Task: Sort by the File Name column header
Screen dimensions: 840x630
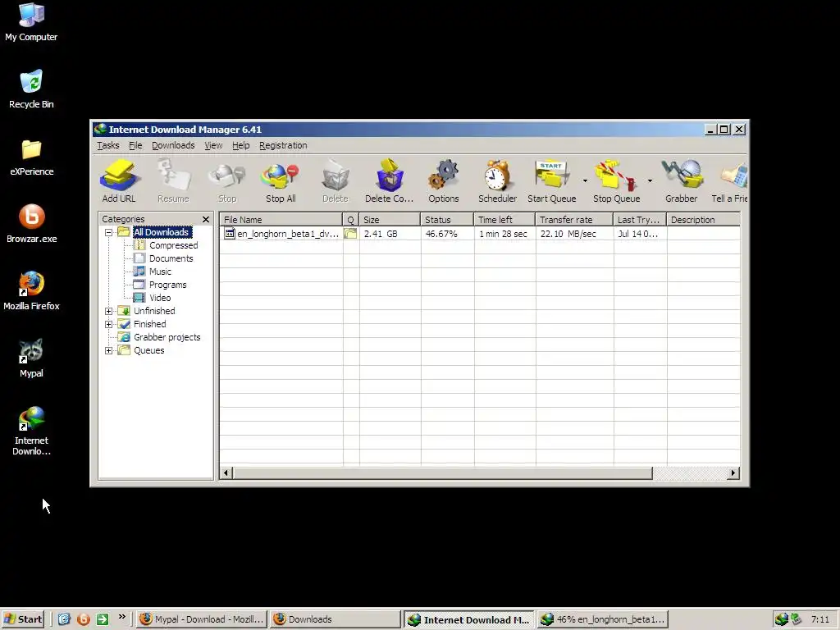Action: coord(281,220)
